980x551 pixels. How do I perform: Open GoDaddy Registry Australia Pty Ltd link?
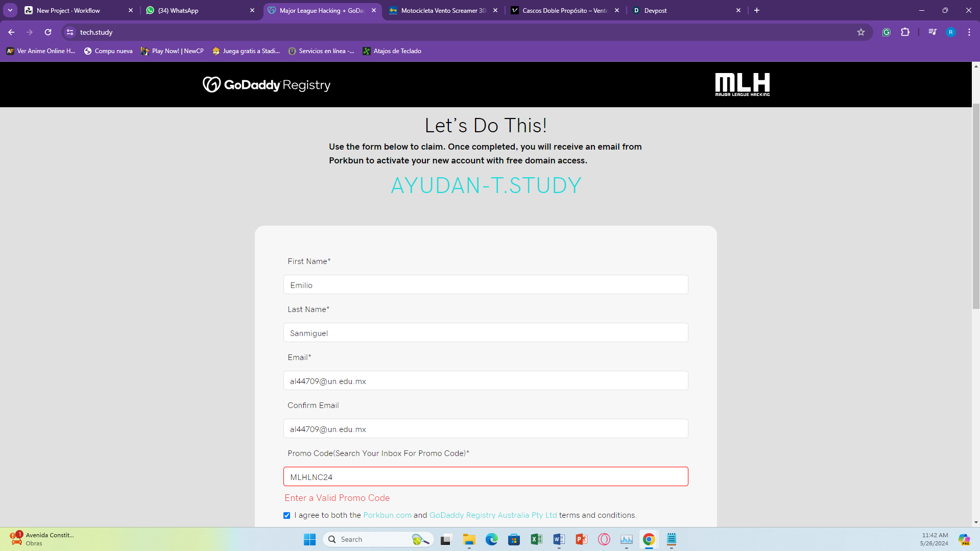[493, 515]
